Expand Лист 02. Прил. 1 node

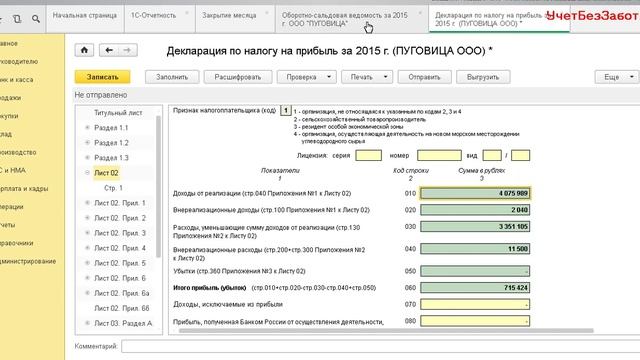(x=87, y=203)
